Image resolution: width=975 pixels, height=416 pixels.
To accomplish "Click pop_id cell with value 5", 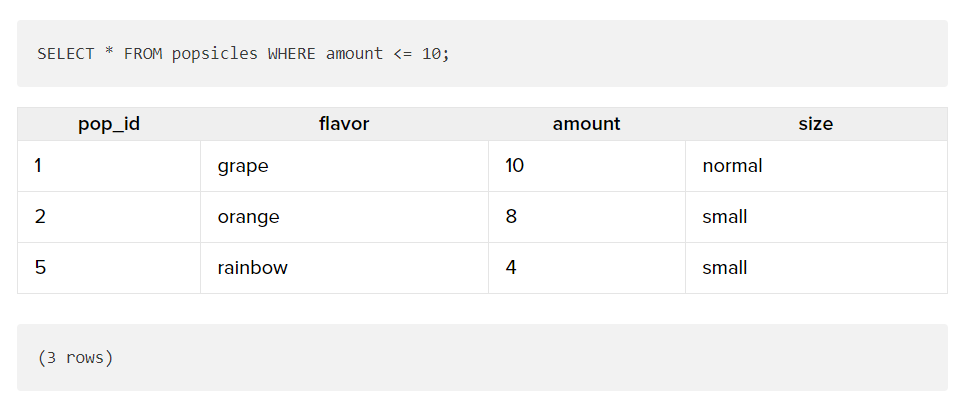I will [x=109, y=268].
